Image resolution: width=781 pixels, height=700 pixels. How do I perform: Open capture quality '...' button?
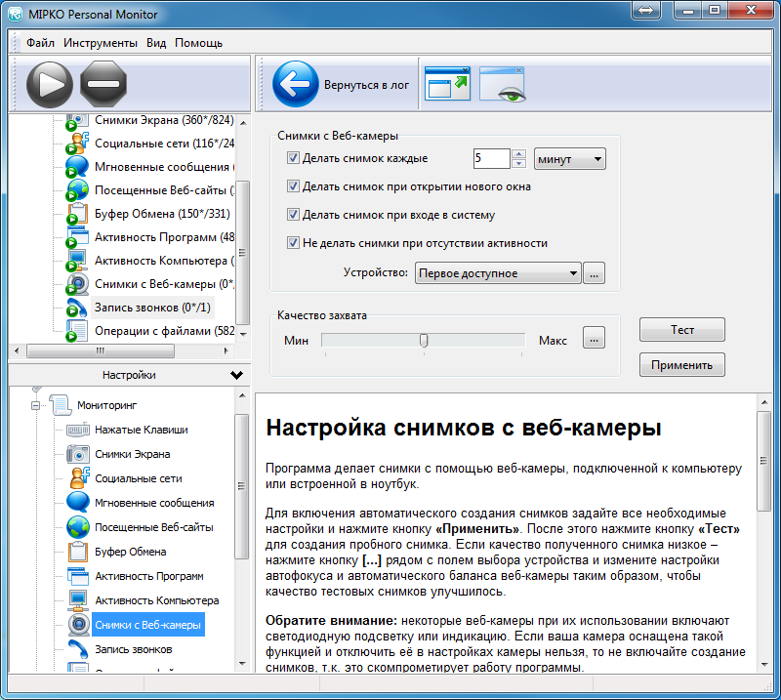pyautogui.click(x=594, y=338)
